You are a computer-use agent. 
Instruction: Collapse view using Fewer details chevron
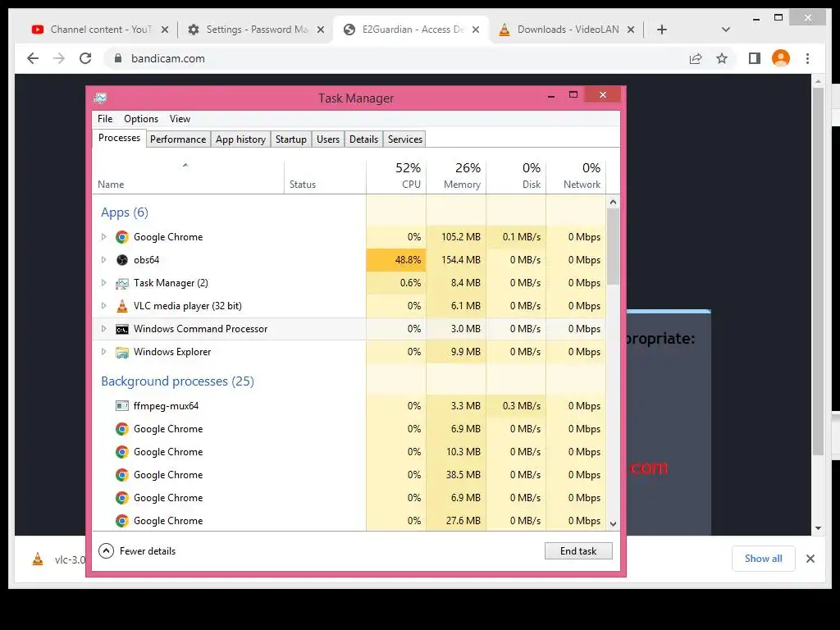(106, 550)
